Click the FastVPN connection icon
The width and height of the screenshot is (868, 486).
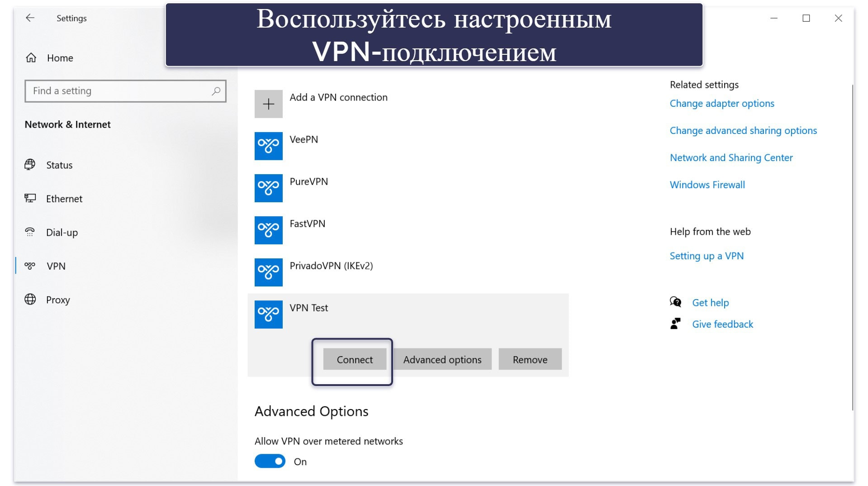[x=268, y=230]
